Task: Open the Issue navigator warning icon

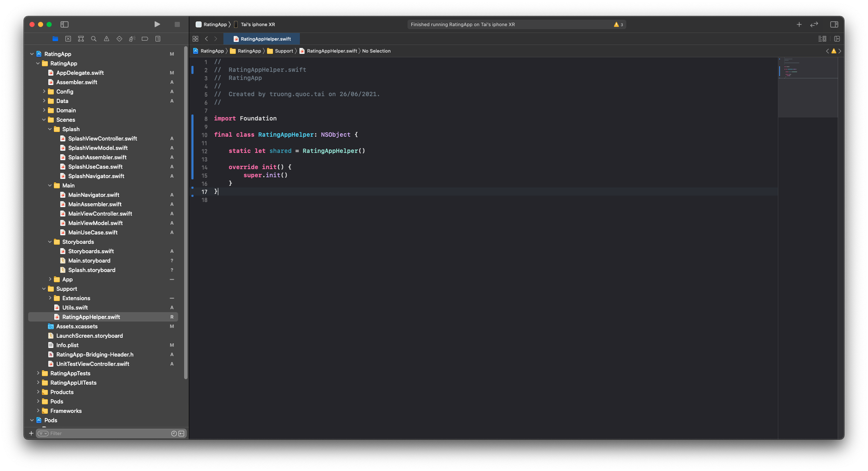Action: 106,39
